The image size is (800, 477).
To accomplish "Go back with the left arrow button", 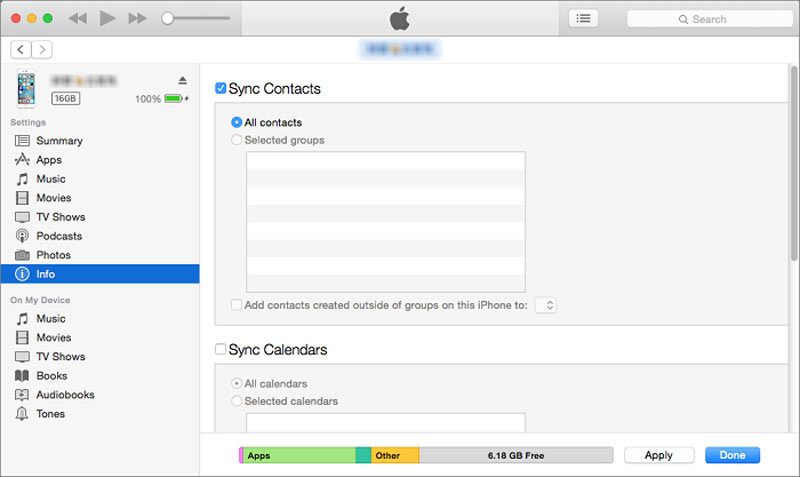I will tap(20, 49).
